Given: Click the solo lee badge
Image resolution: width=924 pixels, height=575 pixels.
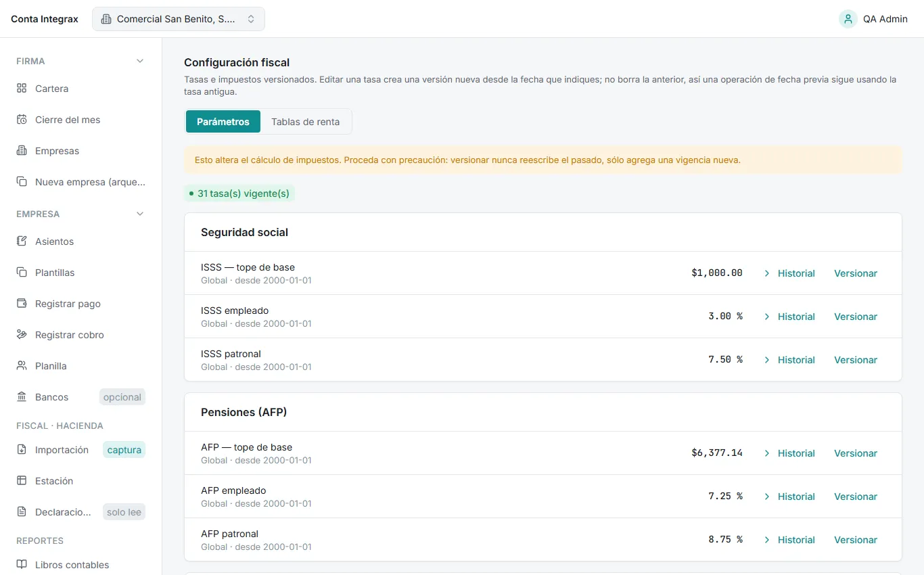Looking at the screenshot, I should (x=124, y=512).
